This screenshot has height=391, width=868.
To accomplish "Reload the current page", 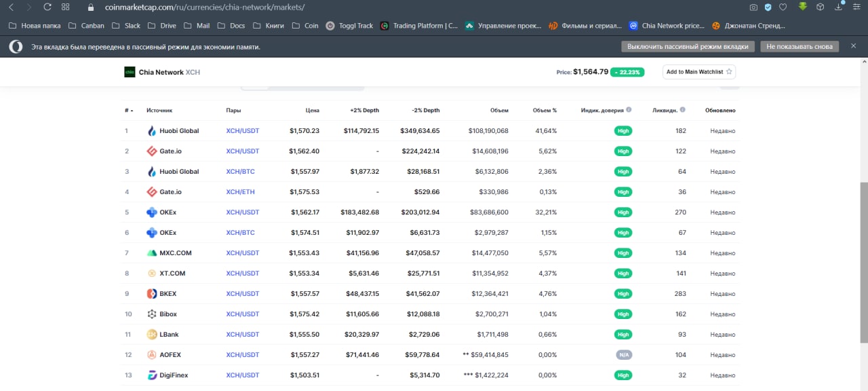I will pos(47,7).
